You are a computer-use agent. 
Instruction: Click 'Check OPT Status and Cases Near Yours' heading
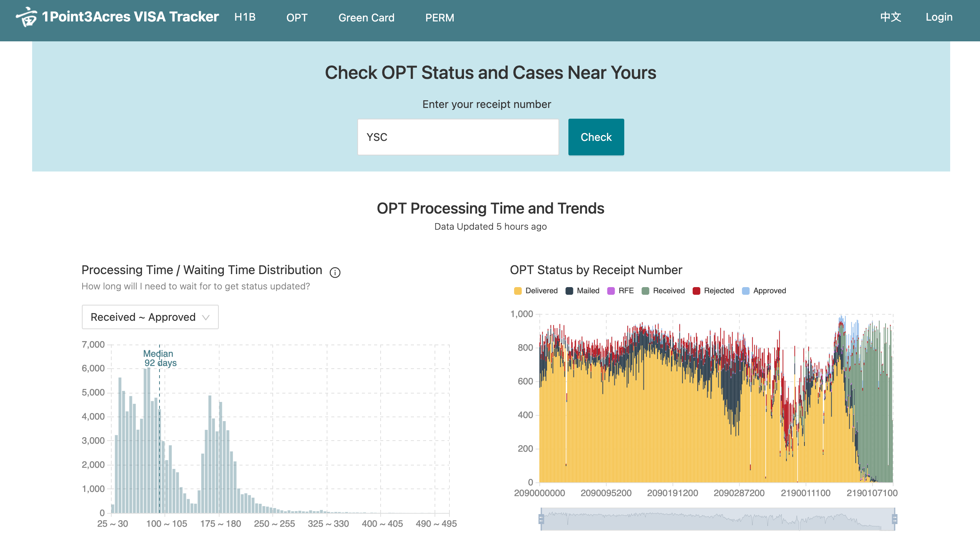coord(490,73)
